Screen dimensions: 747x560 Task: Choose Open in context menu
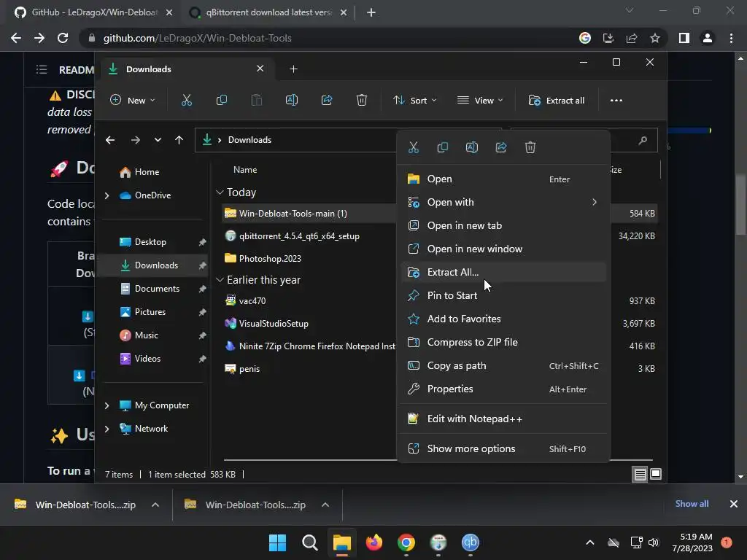(x=503, y=179)
